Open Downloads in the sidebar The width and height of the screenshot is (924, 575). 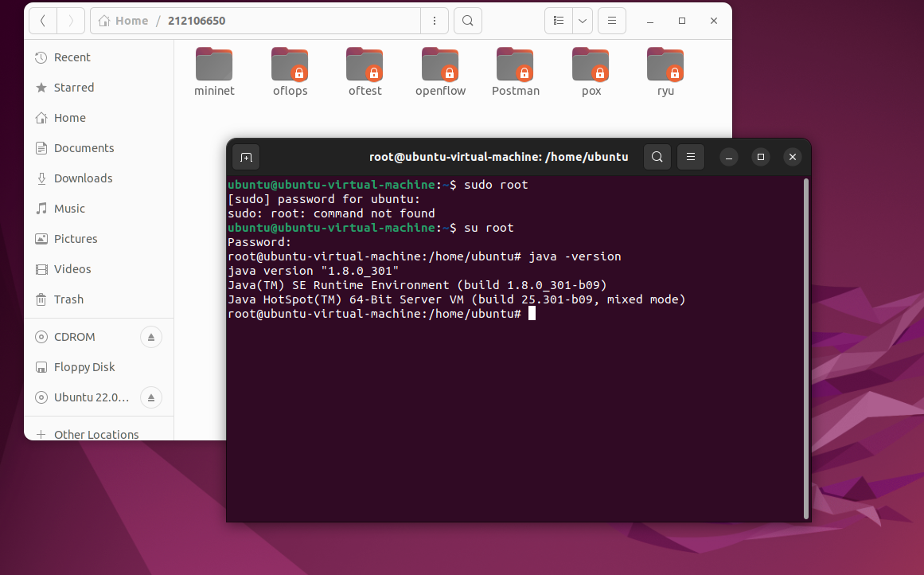(99, 178)
